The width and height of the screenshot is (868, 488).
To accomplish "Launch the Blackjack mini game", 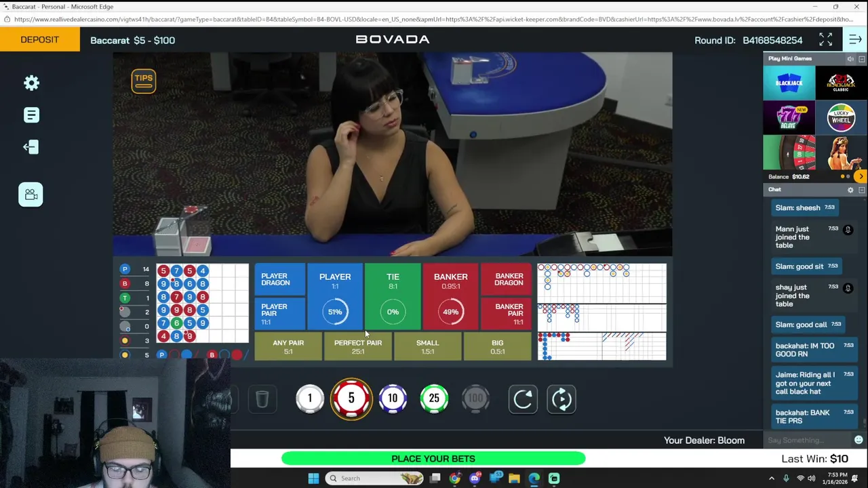I will [789, 83].
